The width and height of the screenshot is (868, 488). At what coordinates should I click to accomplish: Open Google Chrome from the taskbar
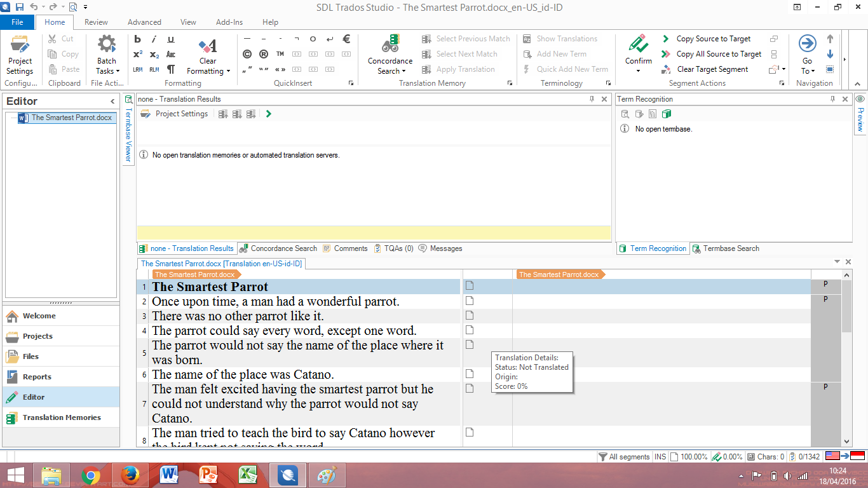pyautogui.click(x=91, y=475)
